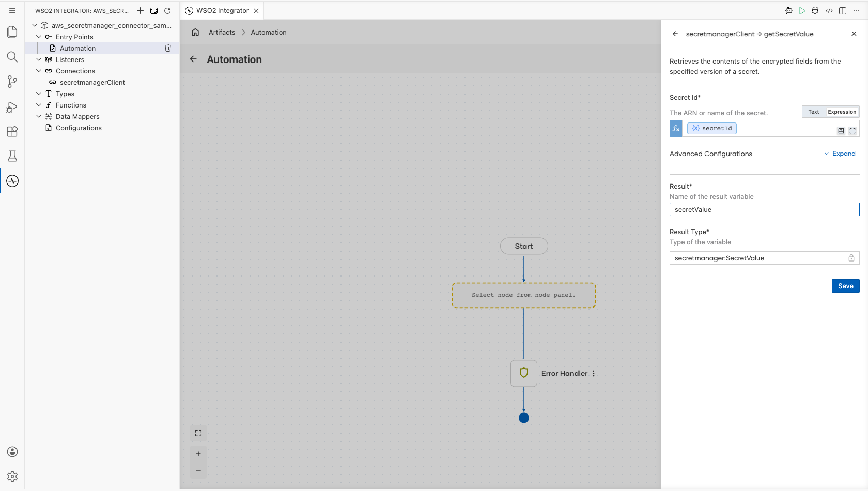Go back from getSecretValue panel arrow

(x=675, y=34)
